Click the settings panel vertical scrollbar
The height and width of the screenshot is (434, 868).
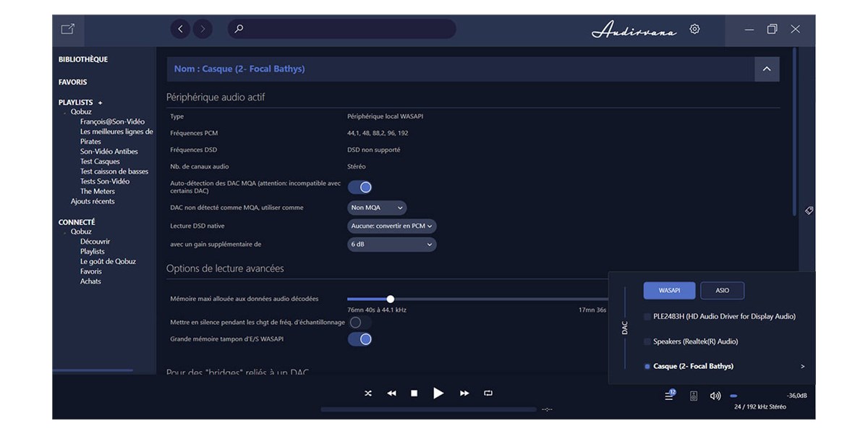click(794, 130)
